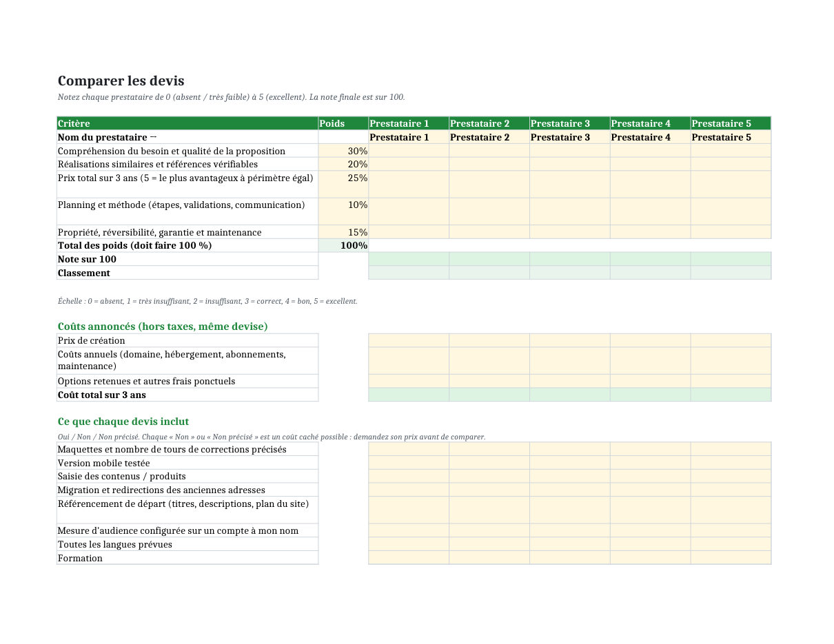Click the "Formation" row label
This screenshot has width=834, height=644.
click(187, 558)
